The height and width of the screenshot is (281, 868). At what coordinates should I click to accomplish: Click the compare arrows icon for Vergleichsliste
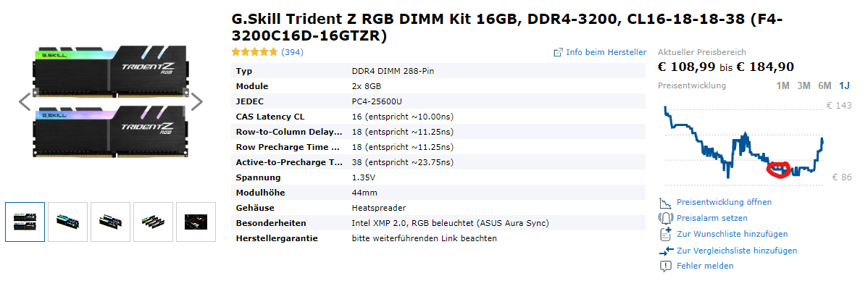pyautogui.click(x=665, y=251)
